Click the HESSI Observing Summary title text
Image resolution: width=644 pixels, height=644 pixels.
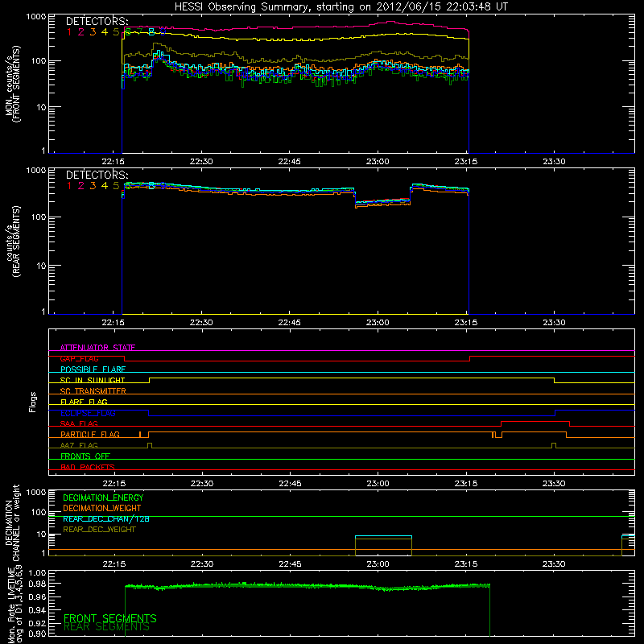(341, 7)
